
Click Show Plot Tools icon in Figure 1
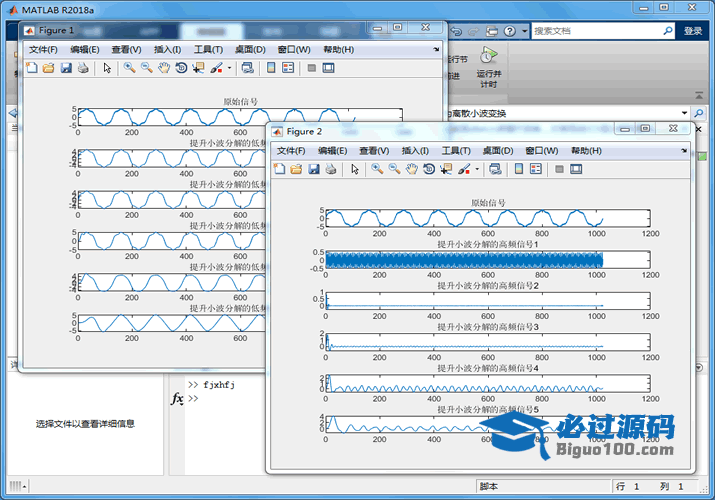(x=328, y=68)
